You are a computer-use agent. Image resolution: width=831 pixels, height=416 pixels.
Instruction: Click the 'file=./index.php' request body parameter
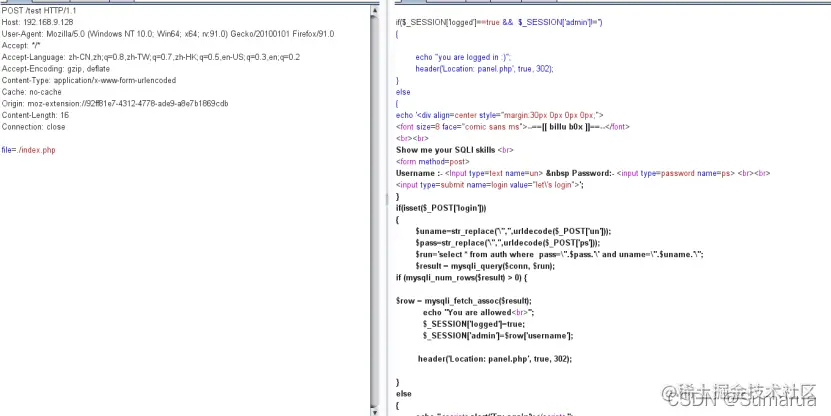[x=28, y=151]
